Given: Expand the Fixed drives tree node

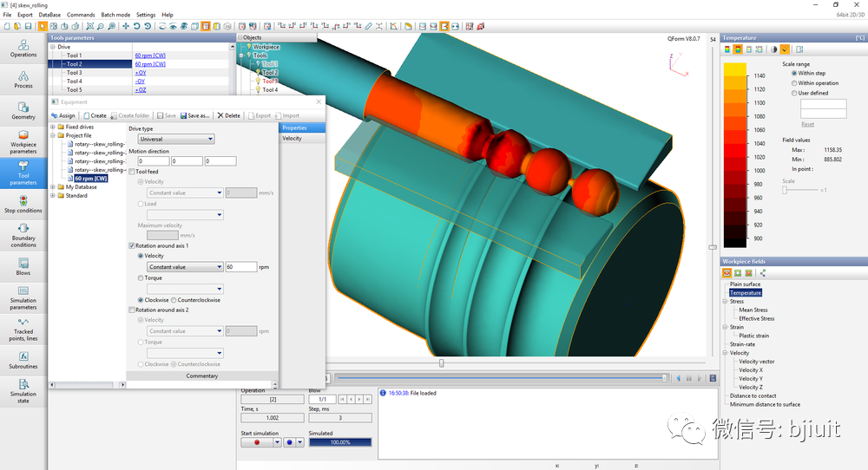Looking at the screenshot, I should point(53,127).
